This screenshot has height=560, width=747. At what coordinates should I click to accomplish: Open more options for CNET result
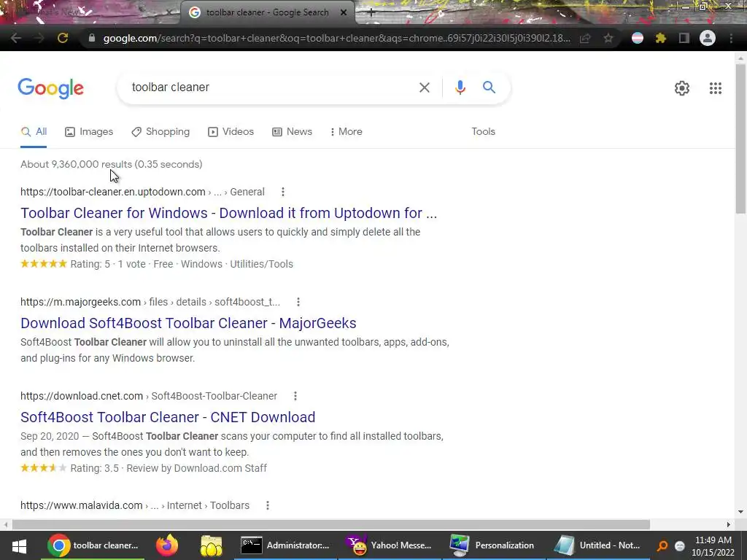(295, 396)
